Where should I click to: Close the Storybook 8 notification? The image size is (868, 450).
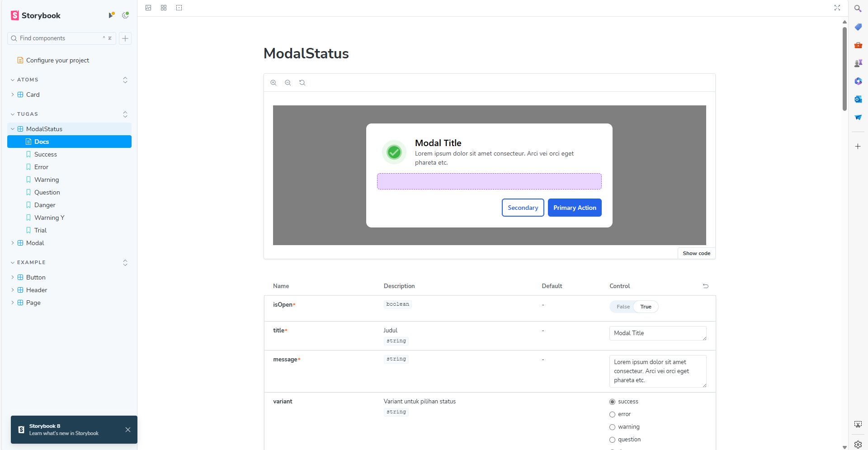(128, 430)
